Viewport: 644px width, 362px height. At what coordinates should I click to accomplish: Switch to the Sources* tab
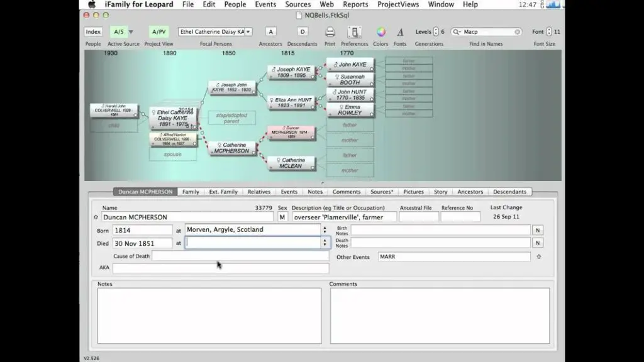click(x=382, y=192)
